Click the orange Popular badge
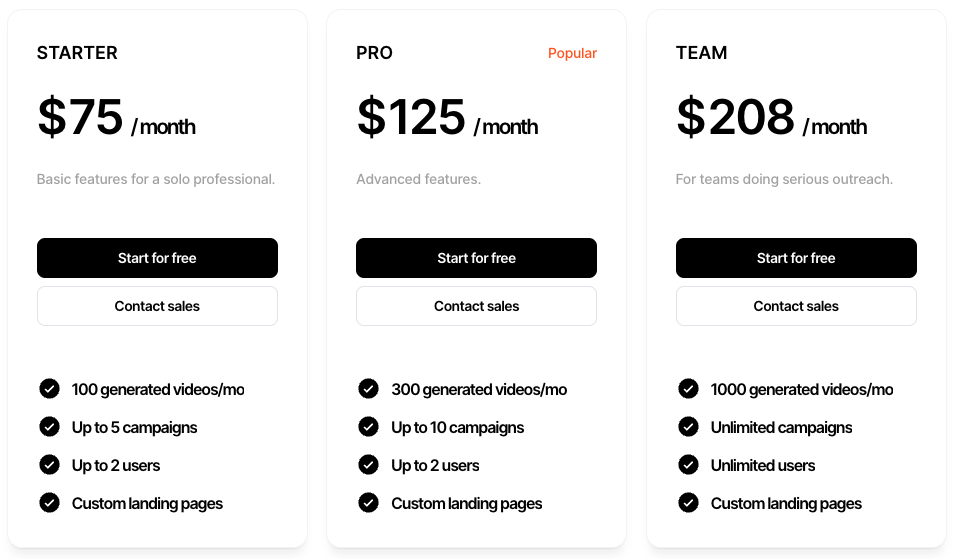Screen dimensions: 959x559 click(x=572, y=53)
